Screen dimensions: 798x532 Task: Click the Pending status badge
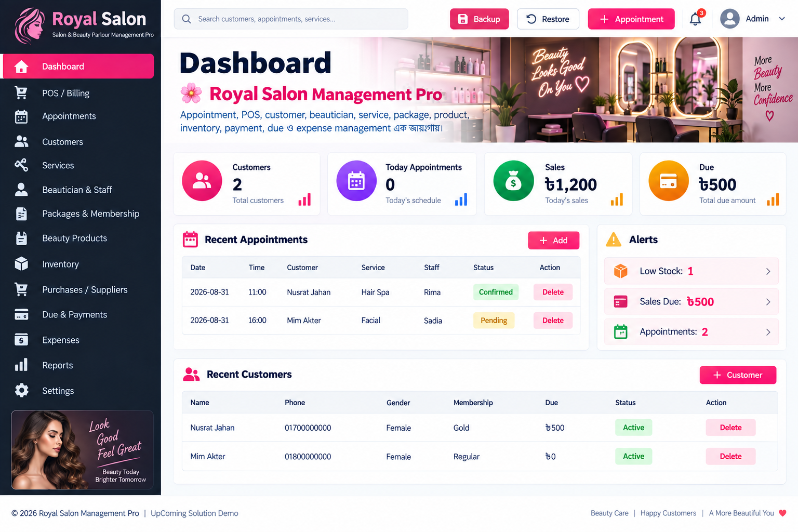coord(494,321)
